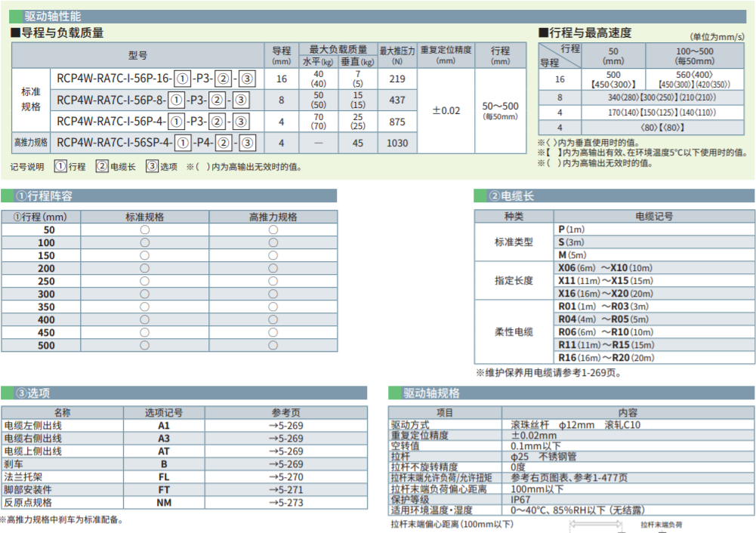Click the R11 (11m)~R15 (15m) cable entry
This screenshot has width=756, height=533.
coord(606,345)
